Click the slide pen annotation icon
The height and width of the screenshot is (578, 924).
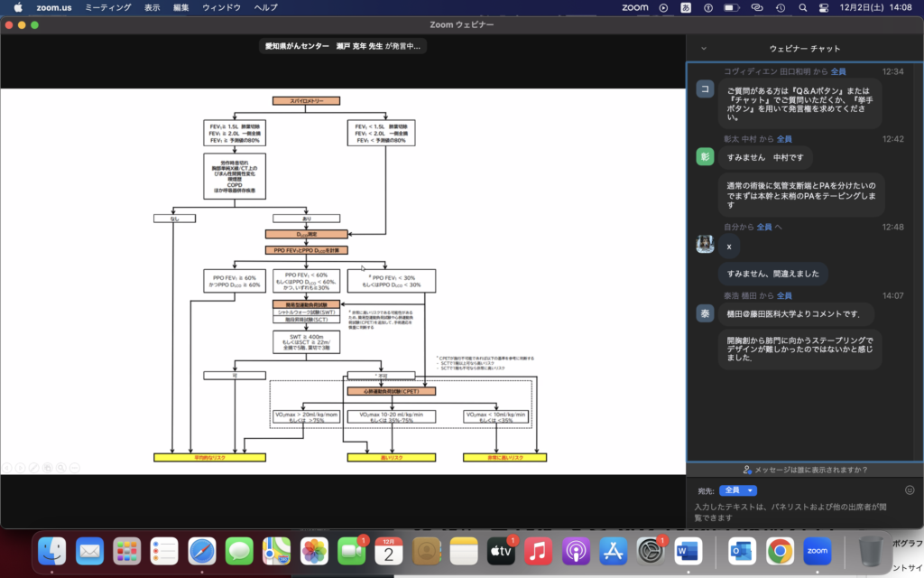pyautogui.click(x=33, y=467)
